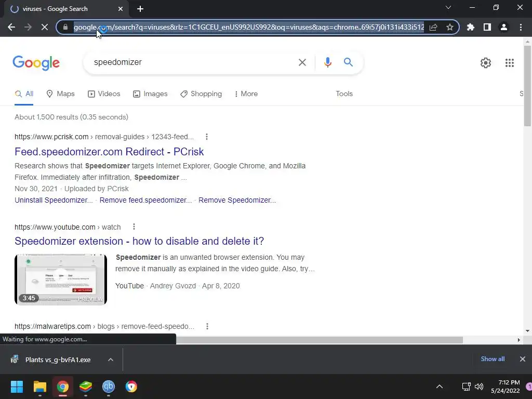532x399 pixels.
Task: Follow the Remove Speedomizer... sitelink
Action: [237, 200]
